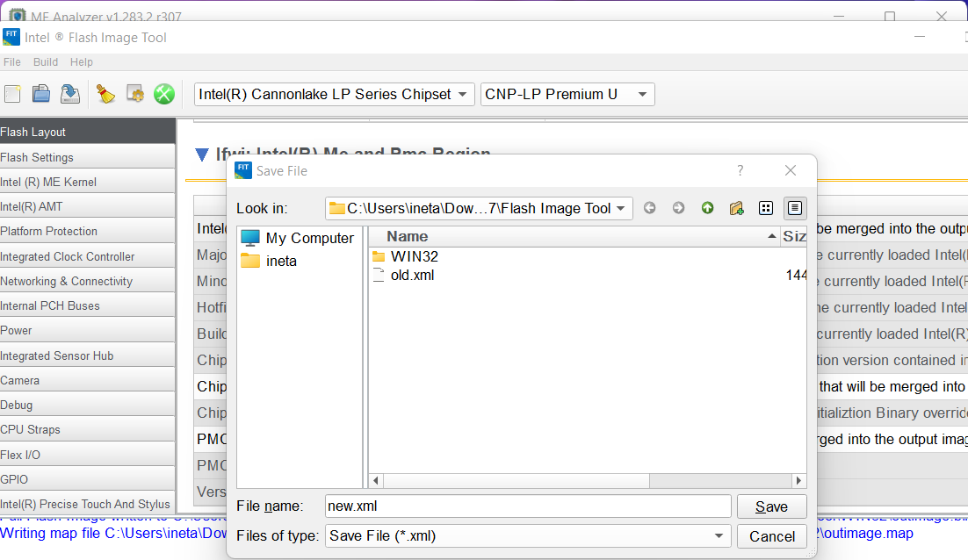Select Internal PCH Buses section

88,305
